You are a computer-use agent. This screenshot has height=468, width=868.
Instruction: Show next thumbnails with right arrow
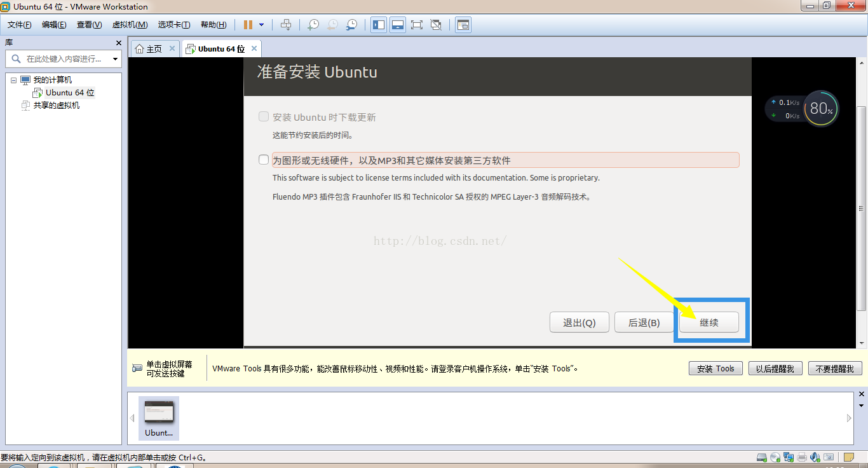[849, 418]
